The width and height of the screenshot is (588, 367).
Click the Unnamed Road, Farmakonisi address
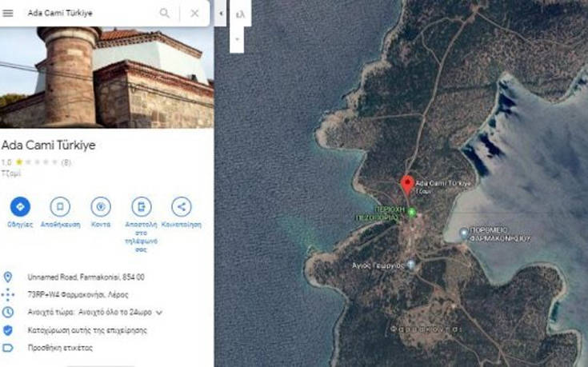[x=86, y=277]
